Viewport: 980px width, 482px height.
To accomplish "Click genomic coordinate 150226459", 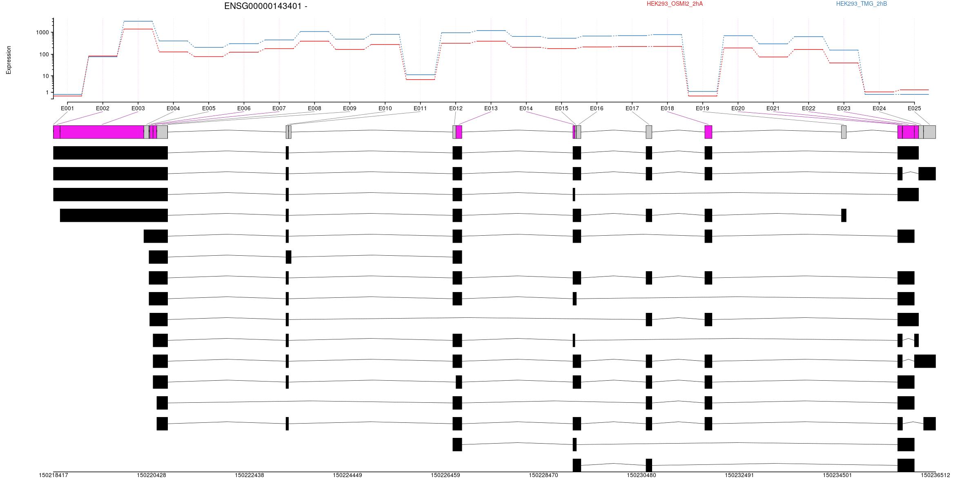I will coord(445,475).
